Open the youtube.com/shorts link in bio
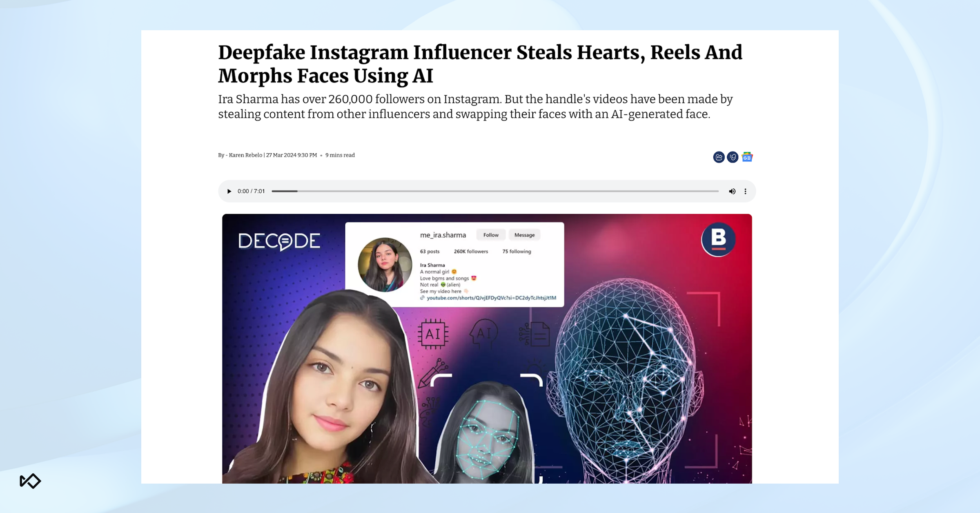The height and width of the screenshot is (513, 980). [491, 298]
